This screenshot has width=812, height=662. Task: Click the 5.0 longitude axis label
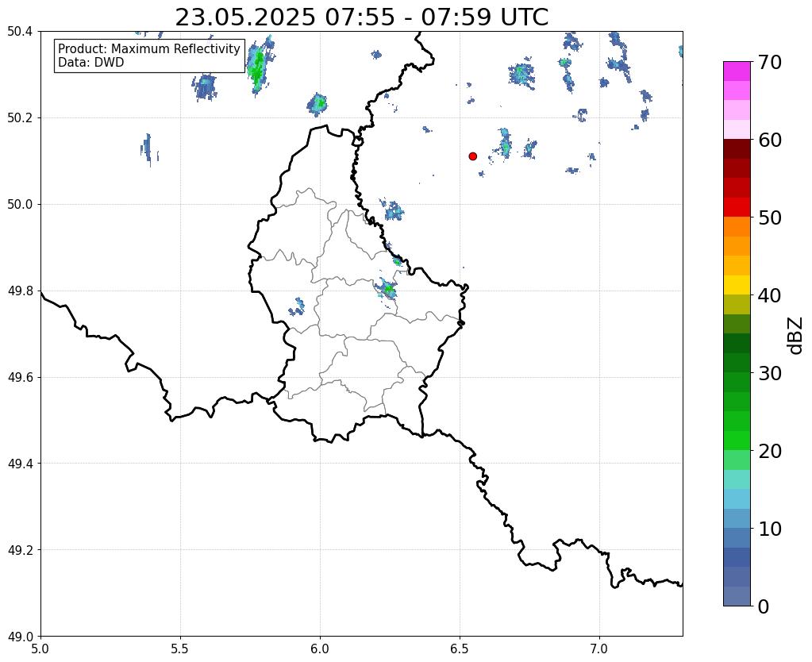pyautogui.click(x=40, y=649)
